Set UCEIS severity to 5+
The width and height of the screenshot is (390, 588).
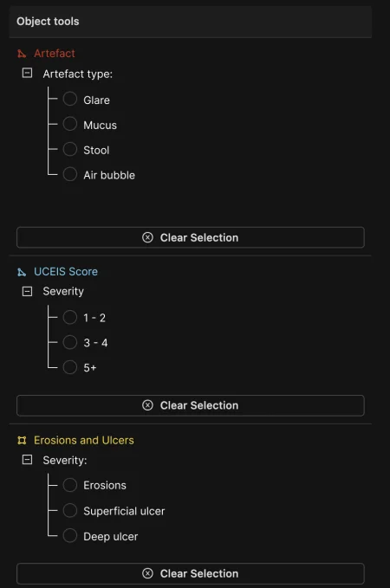(70, 367)
